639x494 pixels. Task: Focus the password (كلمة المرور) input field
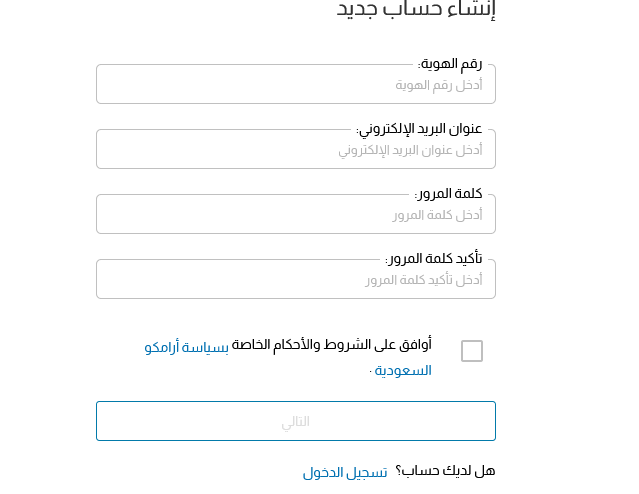pyautogui.click(x=296, y=214)
